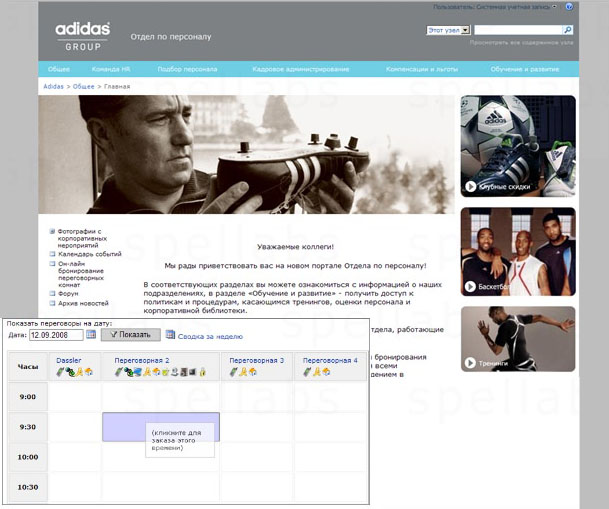Click the vintage football boot banner image
The height and width of the screenshot is (509, 609).
pos(246,155)
